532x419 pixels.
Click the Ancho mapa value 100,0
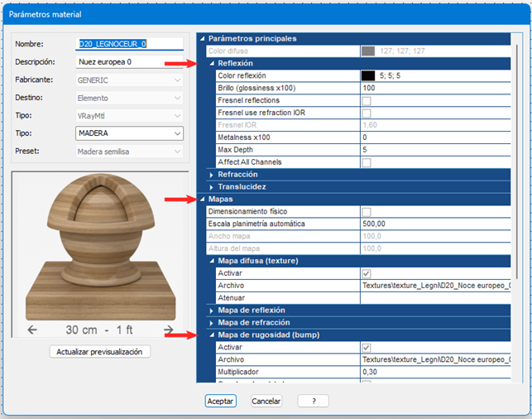pyautogui.click(x=436, y=236)
